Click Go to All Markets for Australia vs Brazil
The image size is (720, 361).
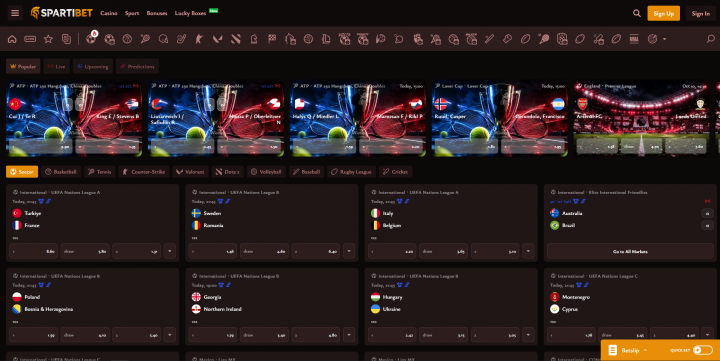coord(630,251)
